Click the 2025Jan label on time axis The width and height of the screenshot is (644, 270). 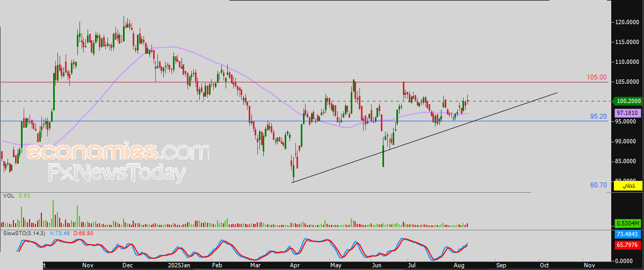(x=178, y=266)
